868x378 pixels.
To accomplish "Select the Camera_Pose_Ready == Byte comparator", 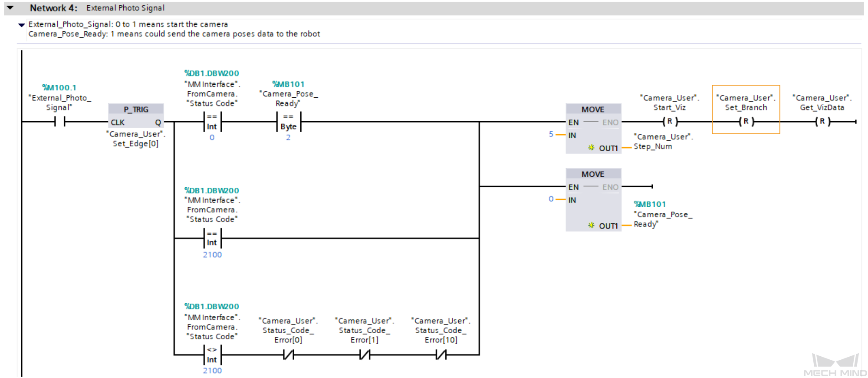I will click(x=288, y=122).
